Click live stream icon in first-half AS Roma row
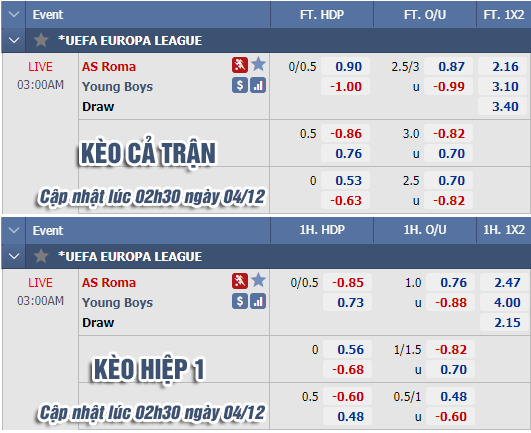The height and width of the screenshot is (433, 531). pyautogui.click(x=240, y=281)
